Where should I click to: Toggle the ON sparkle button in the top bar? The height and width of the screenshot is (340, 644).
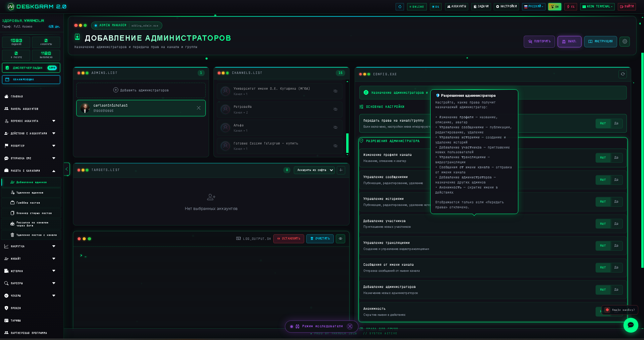(555, 6)
